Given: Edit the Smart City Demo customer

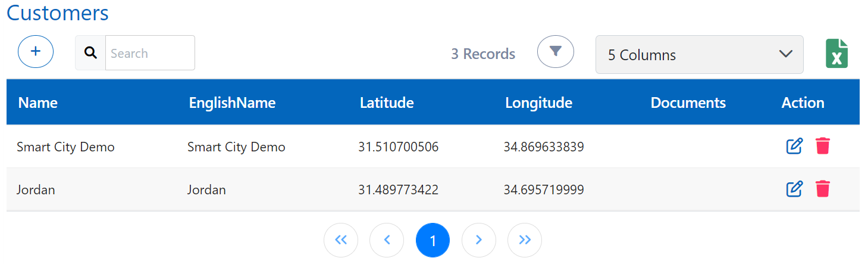Looking at the screenshot, I should (x=794, y=146).
